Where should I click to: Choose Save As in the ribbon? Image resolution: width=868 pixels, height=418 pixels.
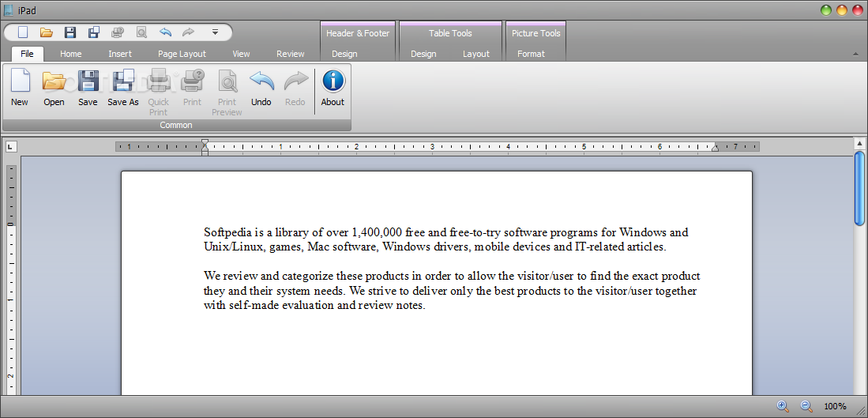[123, 88]
